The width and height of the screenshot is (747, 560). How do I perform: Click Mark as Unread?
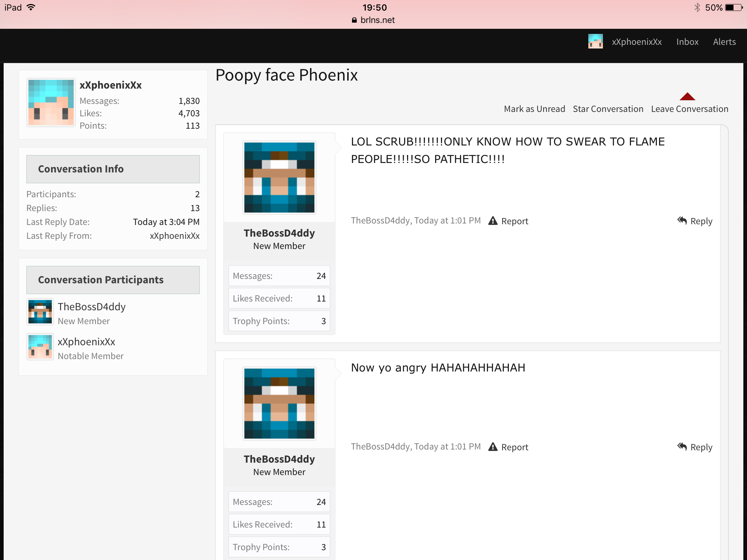tap(534, 109)
